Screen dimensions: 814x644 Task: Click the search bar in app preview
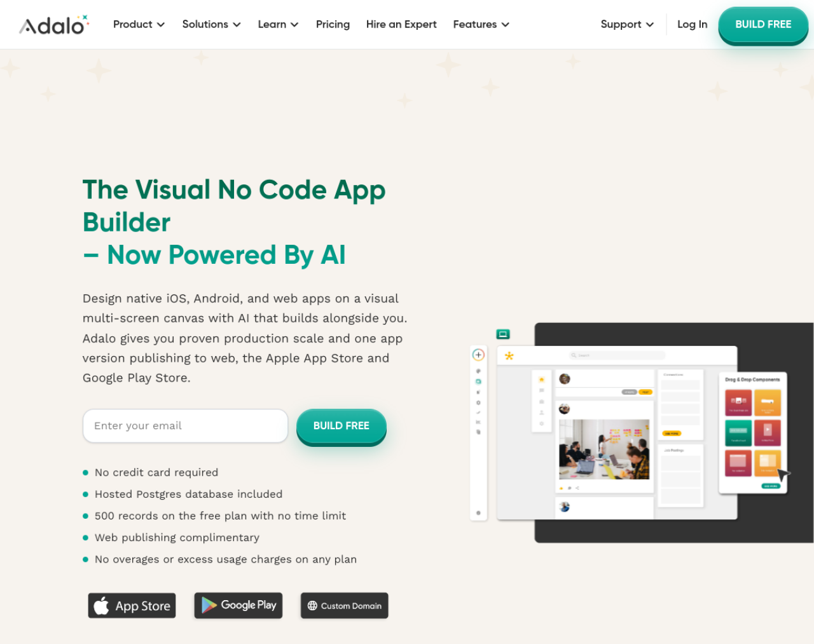tap(617, 355)
